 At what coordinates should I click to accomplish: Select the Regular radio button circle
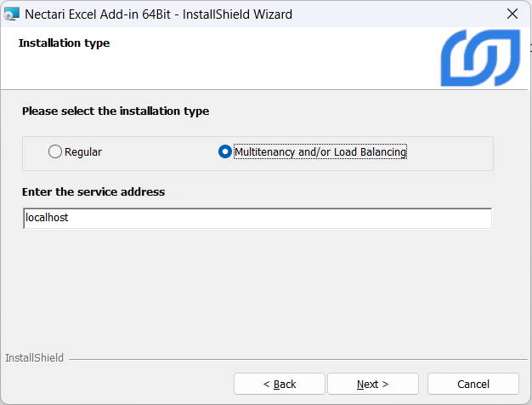pos(55,152)
